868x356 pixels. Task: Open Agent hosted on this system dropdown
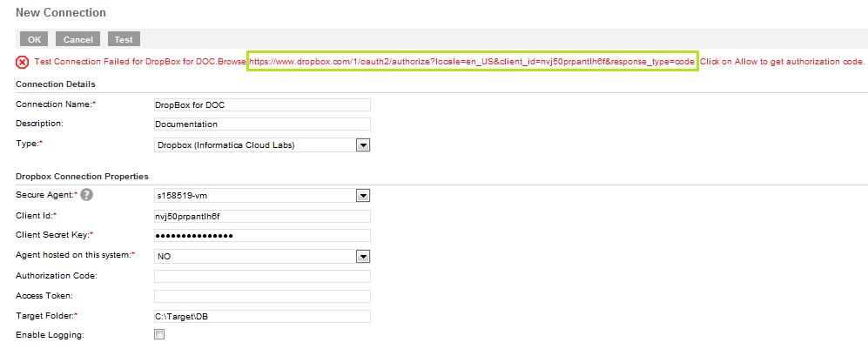click(362, 257)
